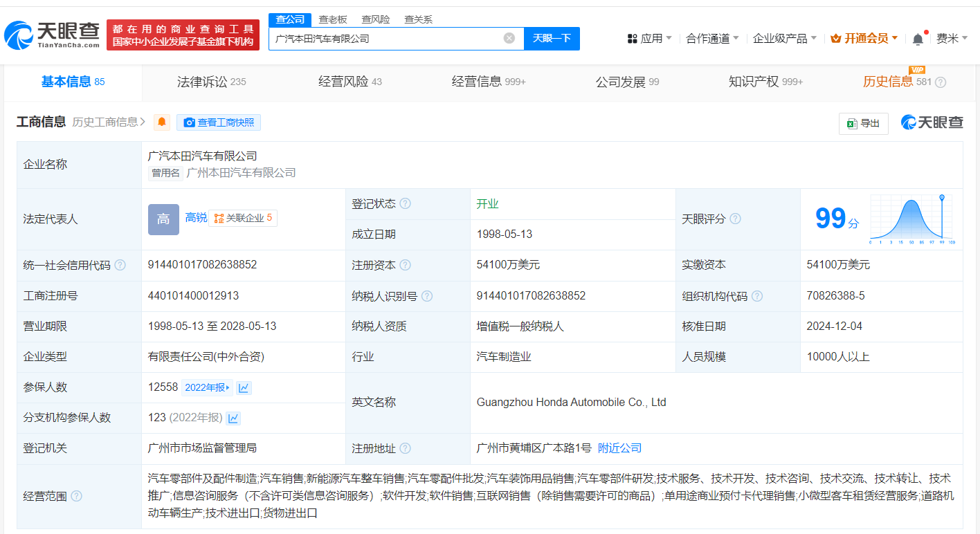Open the 企业级产品 dropdown
Viewport: 980px width, 534px height.
[784, 39]
